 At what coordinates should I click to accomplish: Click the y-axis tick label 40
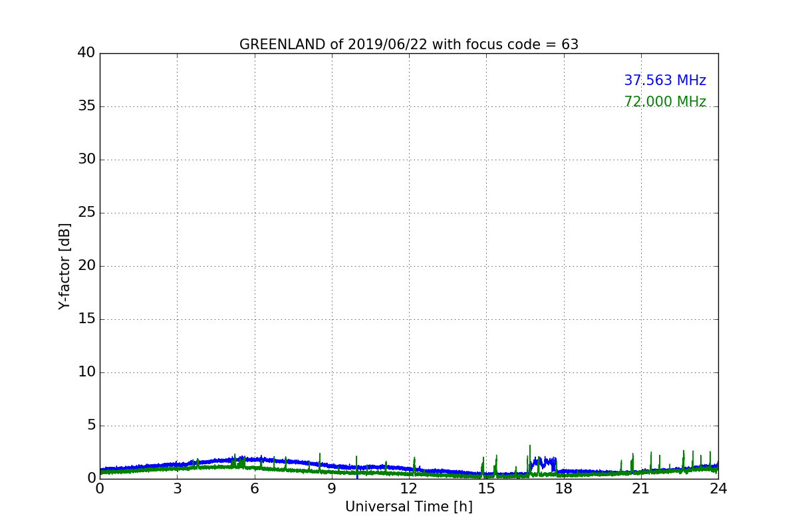(x=86, y=53)
